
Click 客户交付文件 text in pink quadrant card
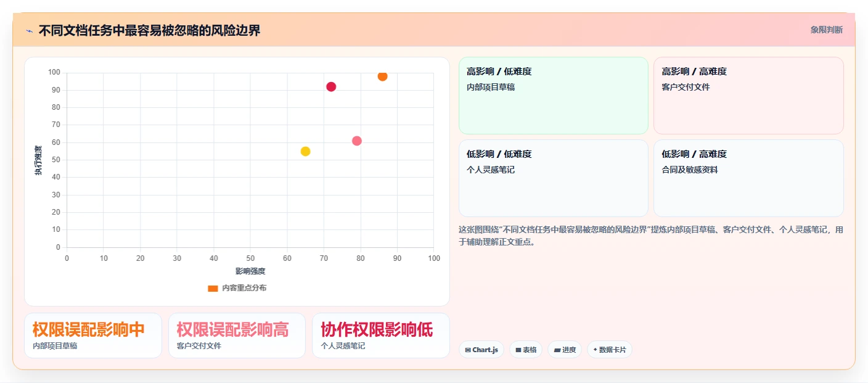tap(686, 87)
